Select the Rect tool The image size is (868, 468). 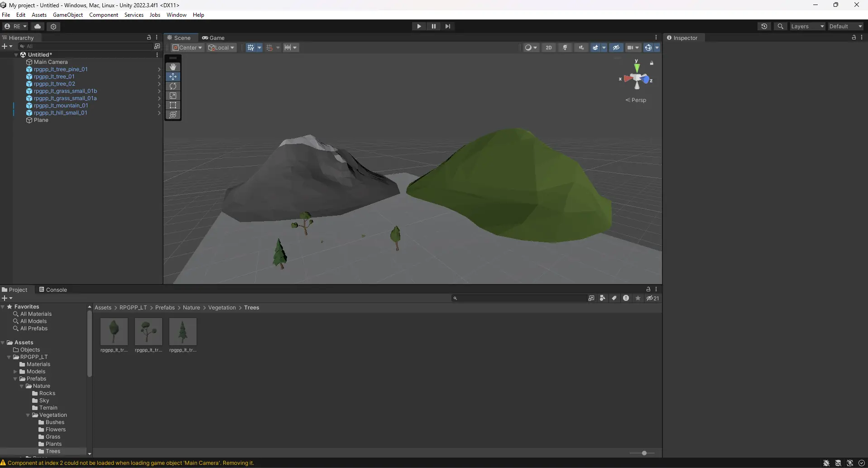point(173,105)
